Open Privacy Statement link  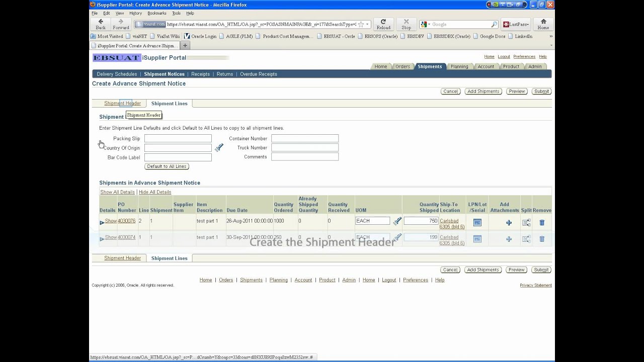(536, 285)
